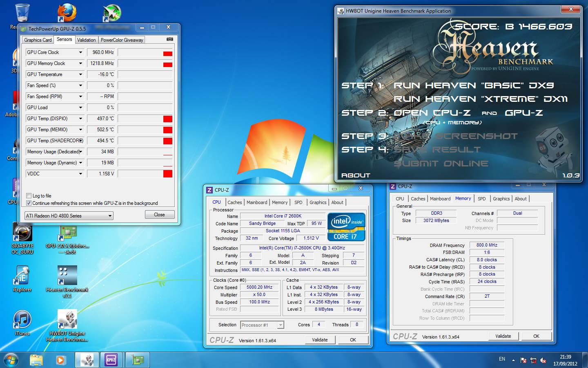Click the volume icon in system tray
The width and height of the screenshot is (588, 368).
[x=543, y=360]
